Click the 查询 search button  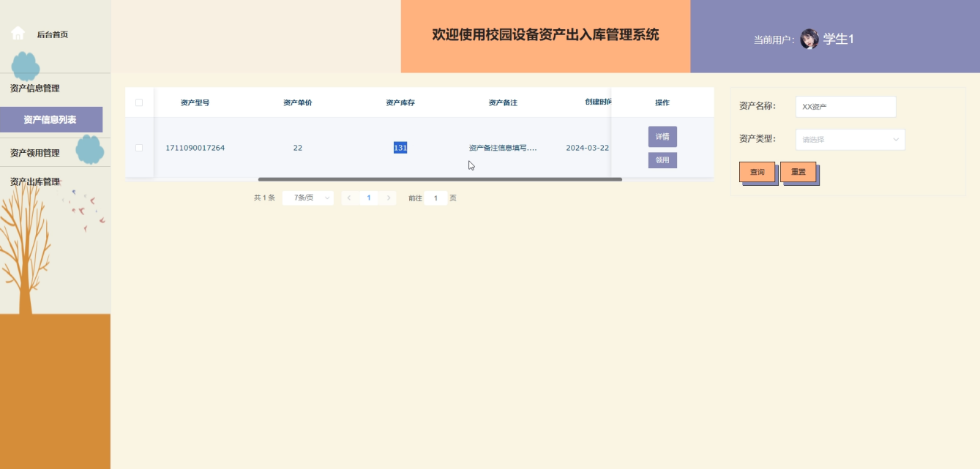coord(757,172)
